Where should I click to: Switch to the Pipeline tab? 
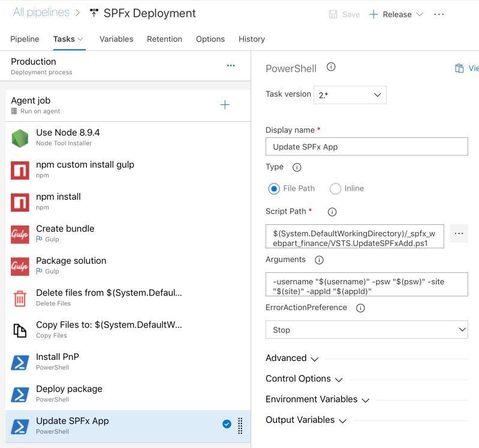25,39
